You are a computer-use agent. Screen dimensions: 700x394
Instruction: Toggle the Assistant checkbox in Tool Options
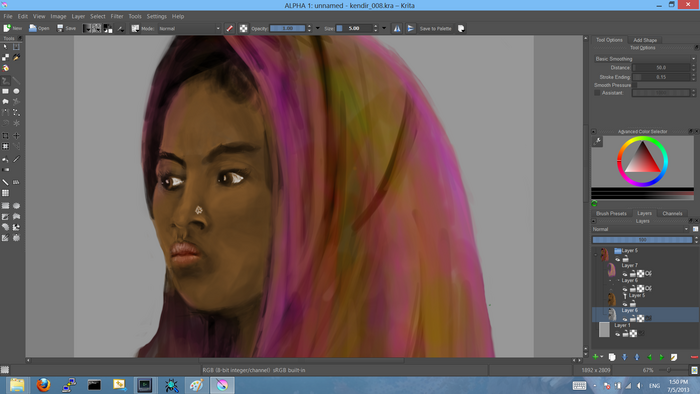pyautogui.click(x=597, y=93)
